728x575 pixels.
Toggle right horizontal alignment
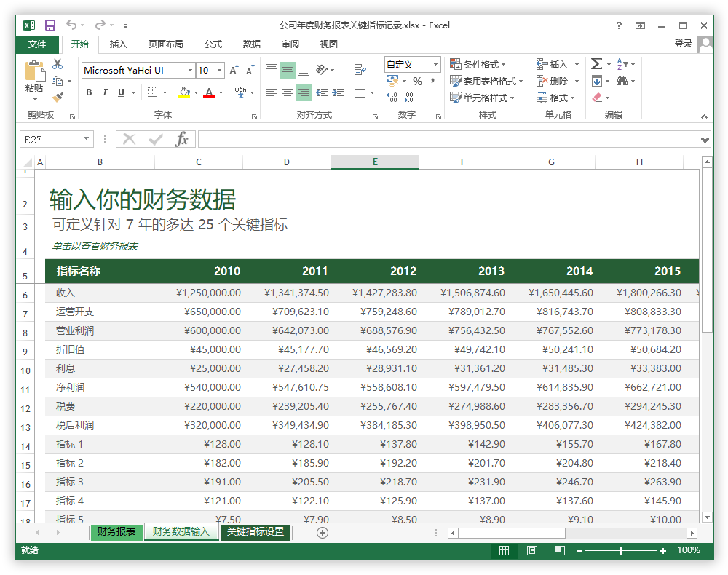coord(304,92)
